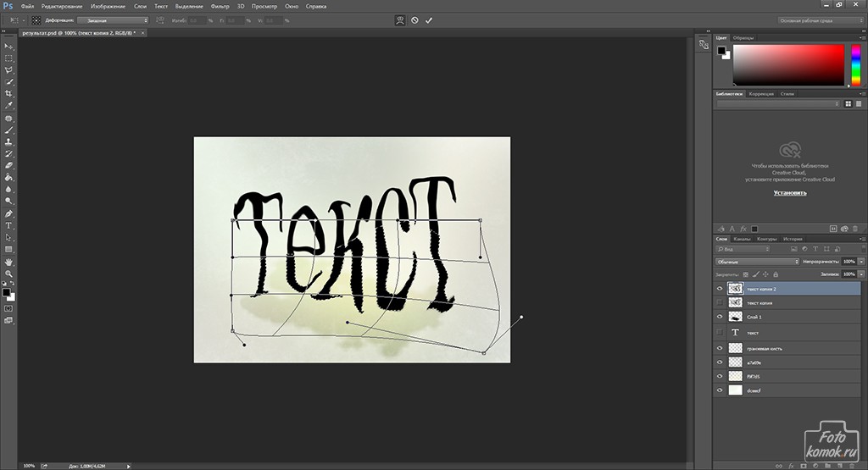868x470 pixels.
Task: Switch between free transform and warp modes
Action: pos(399,19)
